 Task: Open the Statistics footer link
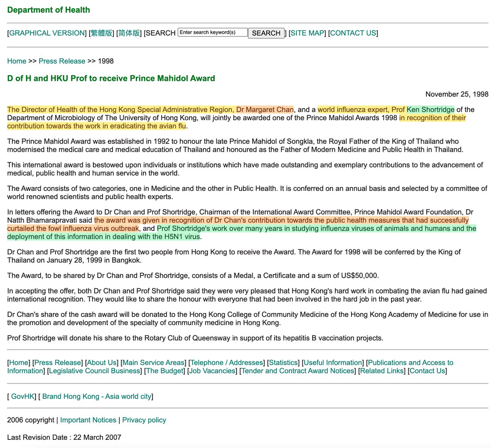pos(284,363)
